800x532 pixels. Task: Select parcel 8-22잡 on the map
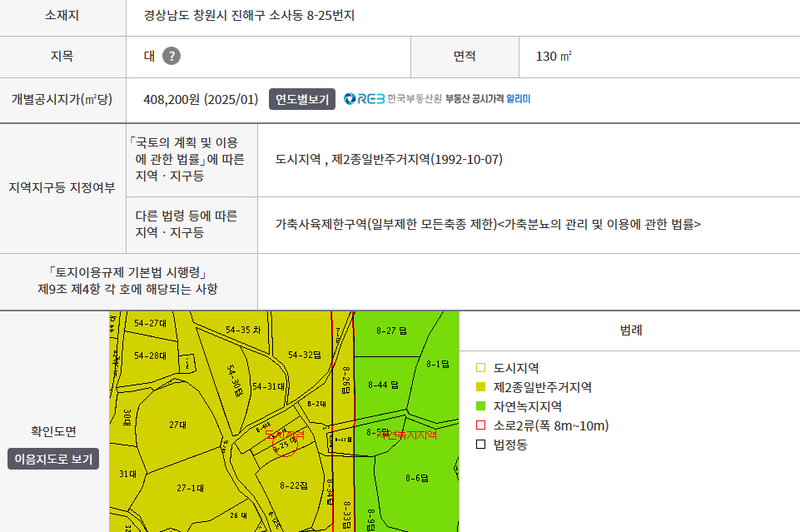pos(294,485)
